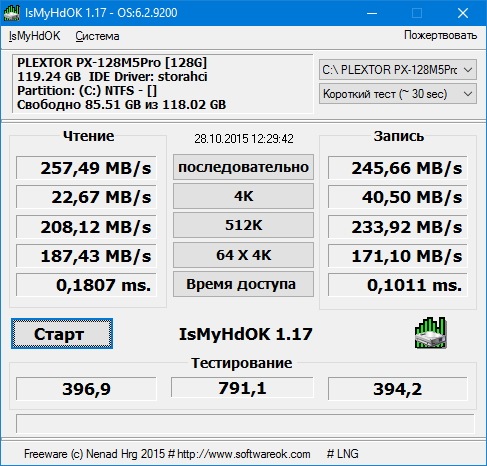
Task: Click the 396,9 read score field
Action: tap(86, 389)
